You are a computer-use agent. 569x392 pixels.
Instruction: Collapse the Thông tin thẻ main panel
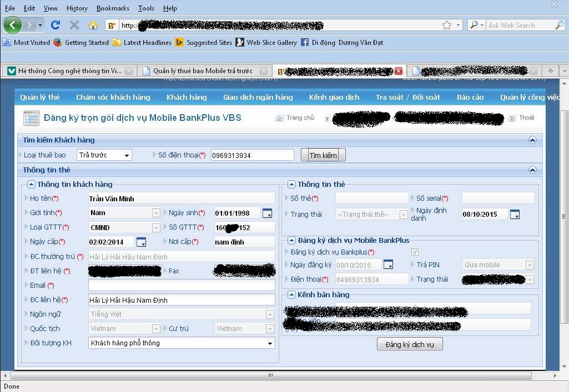point(532,170)
